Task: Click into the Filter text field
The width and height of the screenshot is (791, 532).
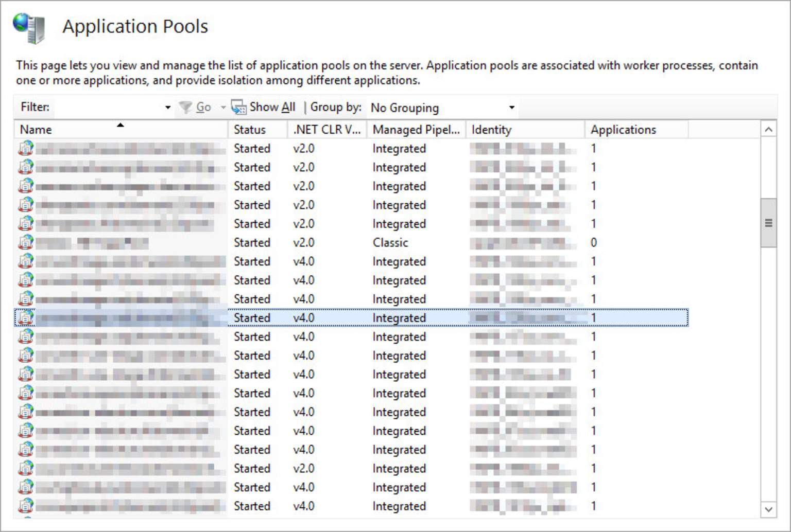Action: pyautogui.click(x=107, y=108)
